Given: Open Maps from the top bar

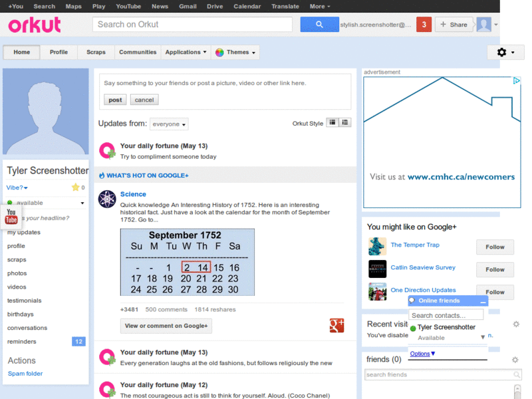Looking at the screenshot, I should pyautogui.click(x=73, y=7).
